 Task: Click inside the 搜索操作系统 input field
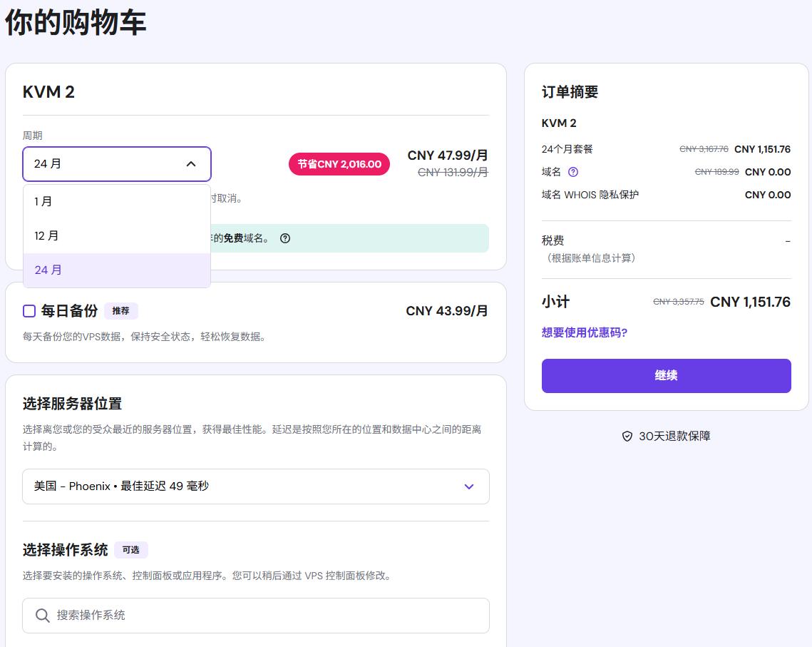(x=214, y=615)
